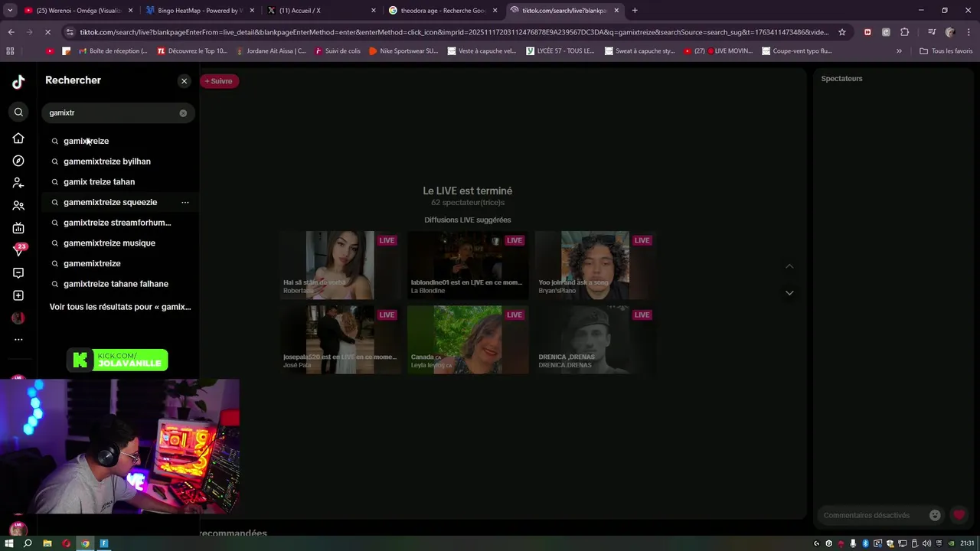
Task: Open options dots on gamemixtreize squeezie row
Action: pos(185,203)
